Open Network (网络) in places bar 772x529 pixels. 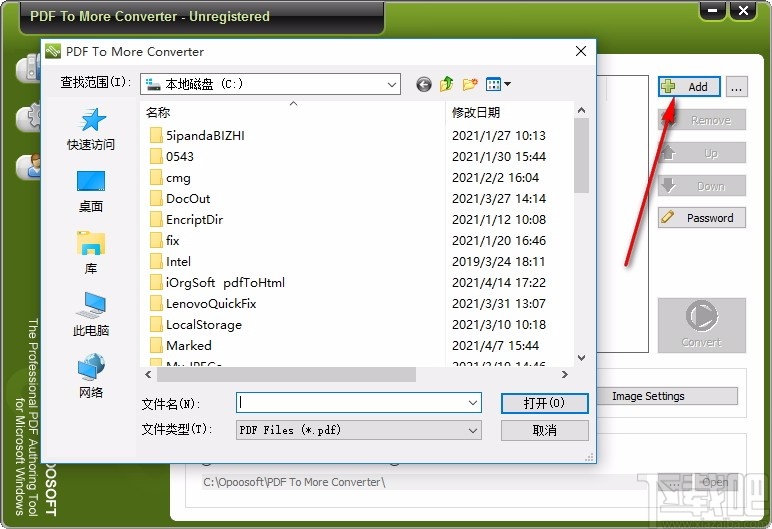click(91, 376)
